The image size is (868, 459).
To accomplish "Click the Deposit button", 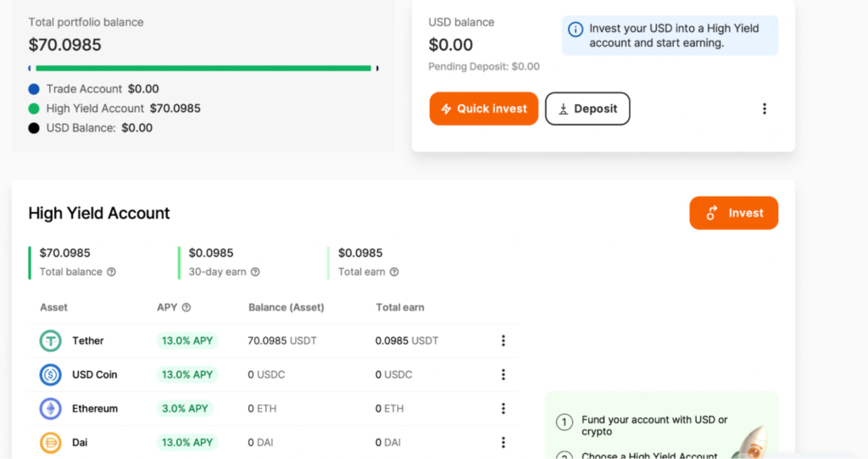I will [x=587, y=109].
